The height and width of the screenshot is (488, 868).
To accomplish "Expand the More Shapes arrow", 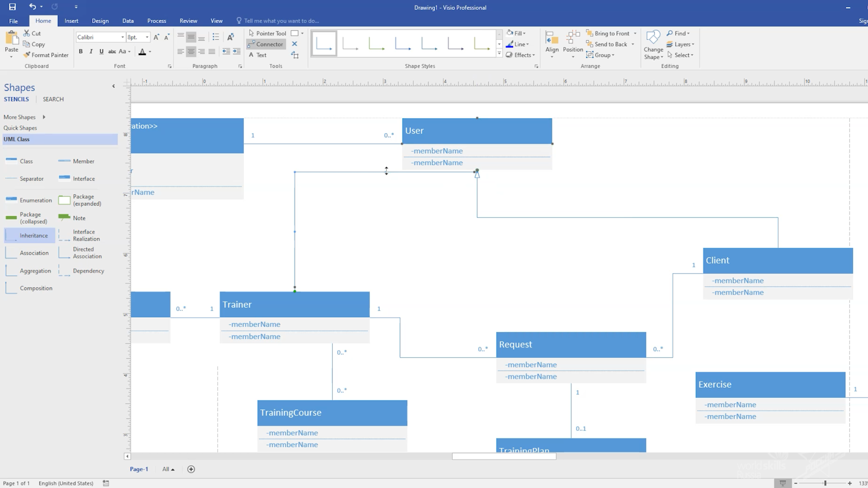I will (x=44, y=117).
